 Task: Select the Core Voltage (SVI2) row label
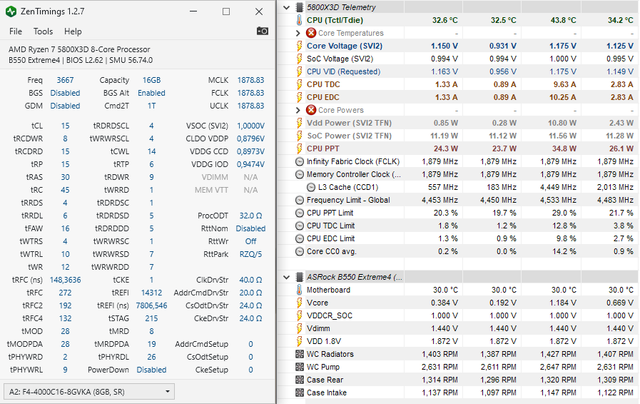[344, 46]
